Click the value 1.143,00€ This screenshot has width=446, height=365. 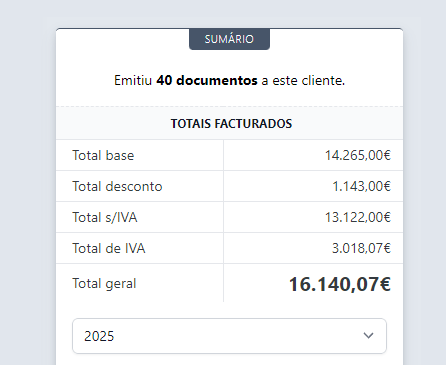point(361,186)
